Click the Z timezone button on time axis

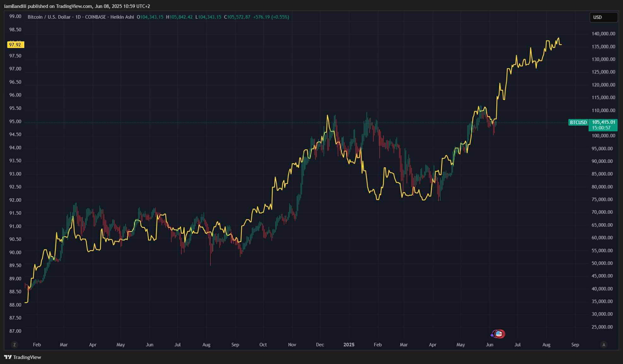click(14, 345)
